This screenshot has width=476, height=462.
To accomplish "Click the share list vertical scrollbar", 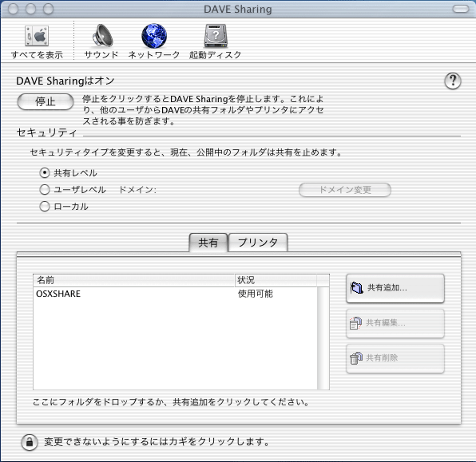I will (323, 338).
